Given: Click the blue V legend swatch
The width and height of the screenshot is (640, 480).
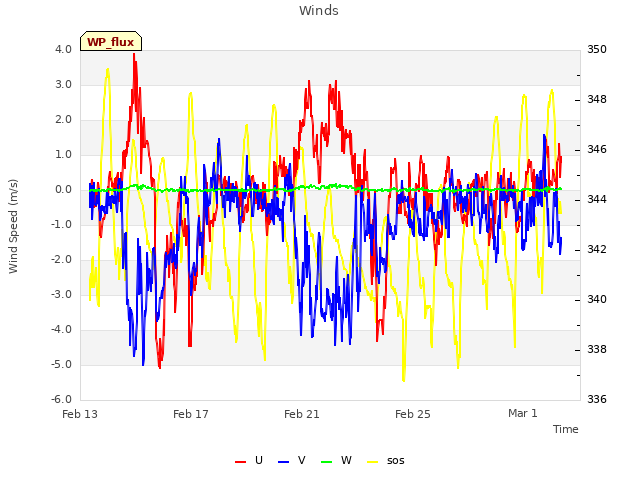Looking at the screenshot, I should click(283, 462).
